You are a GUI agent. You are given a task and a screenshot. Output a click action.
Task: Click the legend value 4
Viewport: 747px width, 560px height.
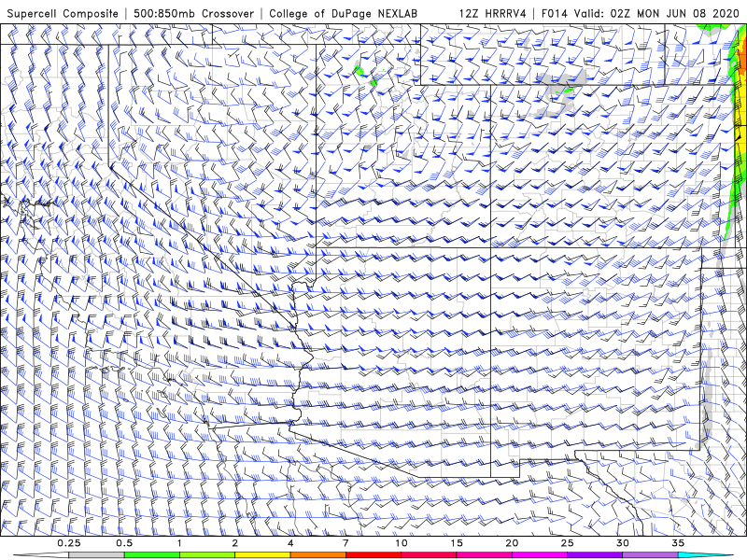(x=290, y=543)
